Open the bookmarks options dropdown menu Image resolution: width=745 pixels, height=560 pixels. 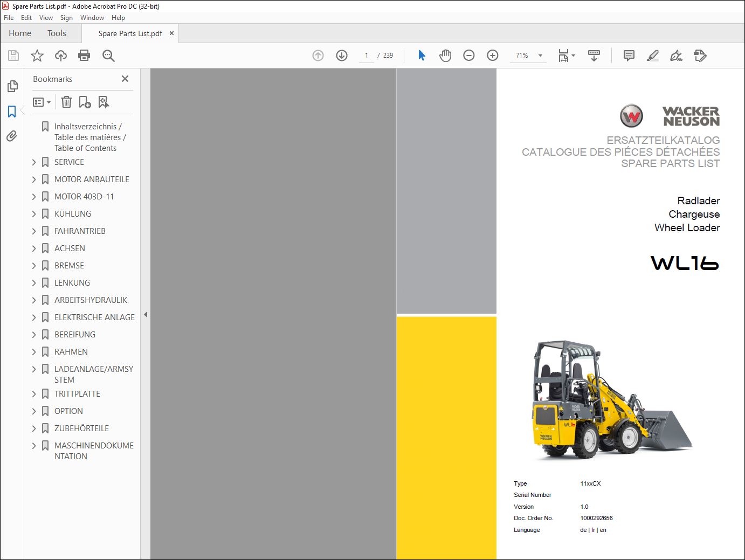coord(42,102)
